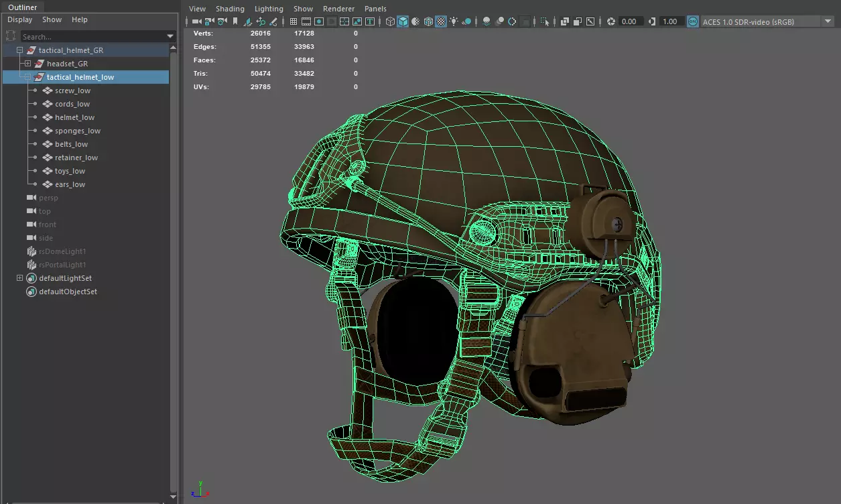The image size is (841, 504).
Task: Open the ACES 1.0 SDR-video view transform dropdown
Action: [767, 21]
